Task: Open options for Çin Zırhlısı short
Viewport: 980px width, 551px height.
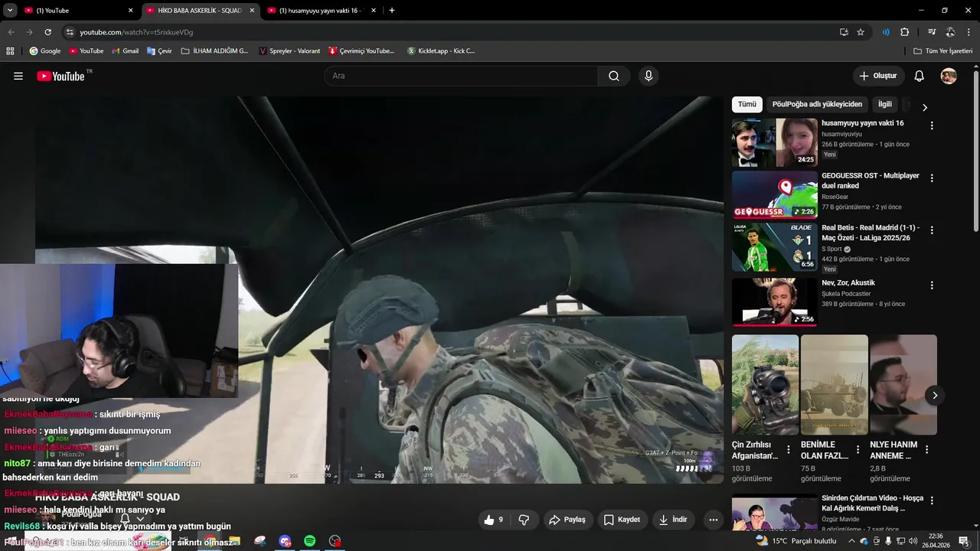Action: [789, 450]
